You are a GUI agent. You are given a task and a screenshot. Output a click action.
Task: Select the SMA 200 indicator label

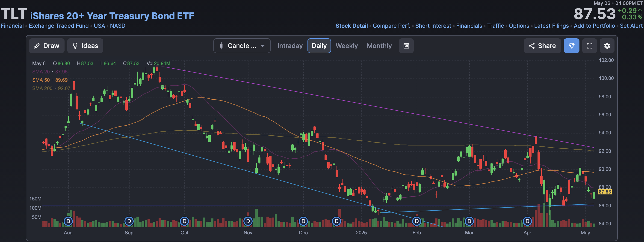coord(51,88)
